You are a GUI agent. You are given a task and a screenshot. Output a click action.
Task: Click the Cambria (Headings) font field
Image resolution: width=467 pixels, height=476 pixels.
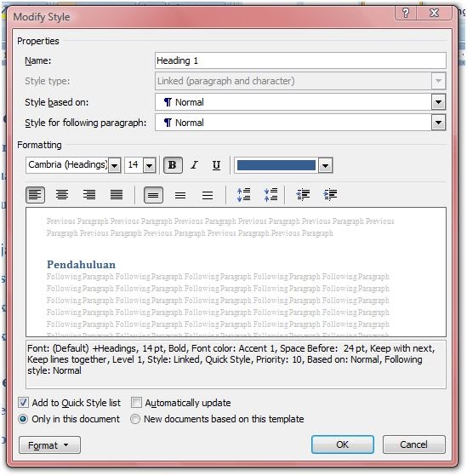click(x=67, y=165)
